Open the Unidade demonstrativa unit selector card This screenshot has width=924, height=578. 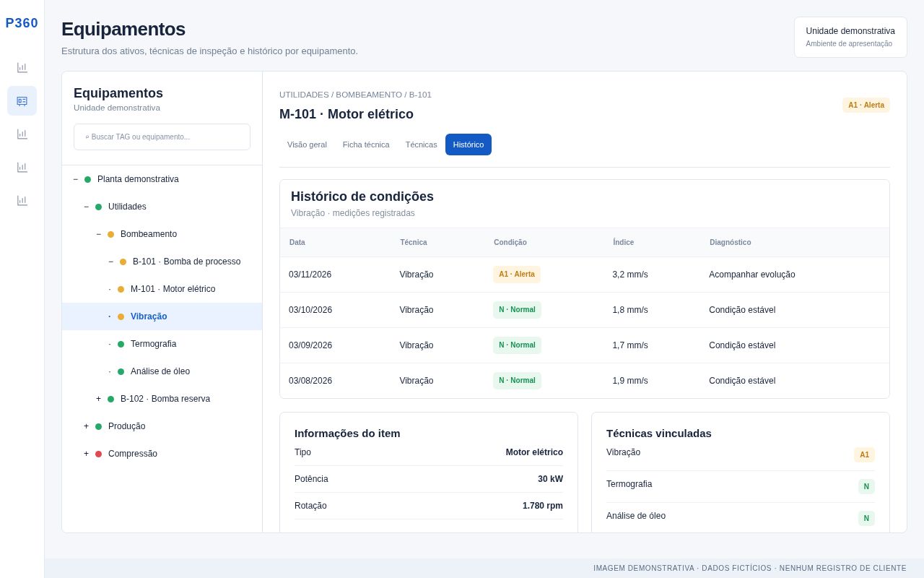850,37
